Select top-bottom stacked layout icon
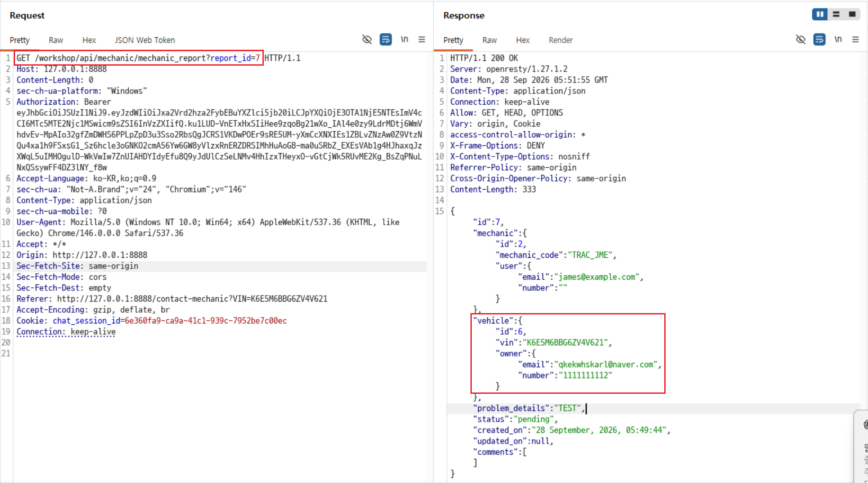 pos(836,14)
